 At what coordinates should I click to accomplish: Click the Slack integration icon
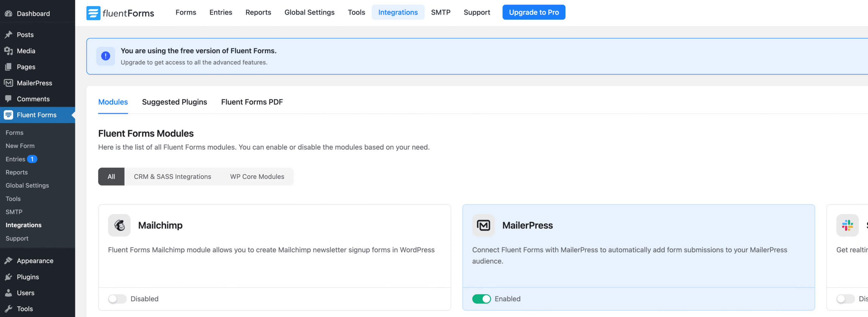pyautogui.click(x=847, y=225)
